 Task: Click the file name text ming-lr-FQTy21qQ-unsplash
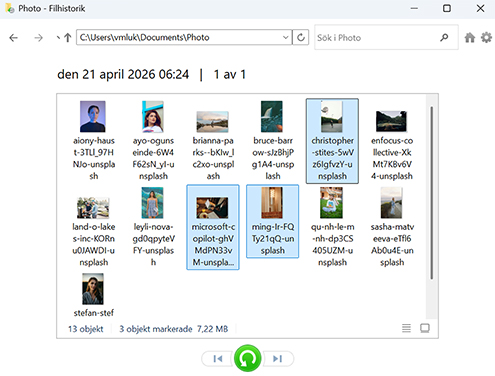273,239
